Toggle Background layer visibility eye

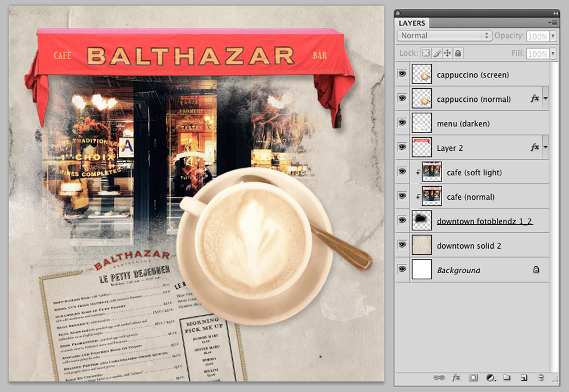pyautogui.click(x=402, y=269)
